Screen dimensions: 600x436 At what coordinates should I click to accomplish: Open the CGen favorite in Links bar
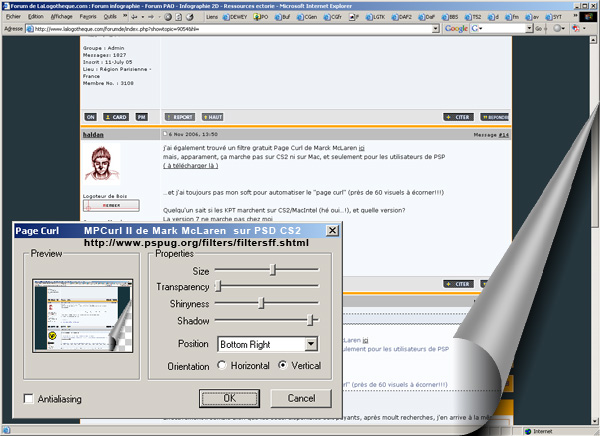[307, 17]
